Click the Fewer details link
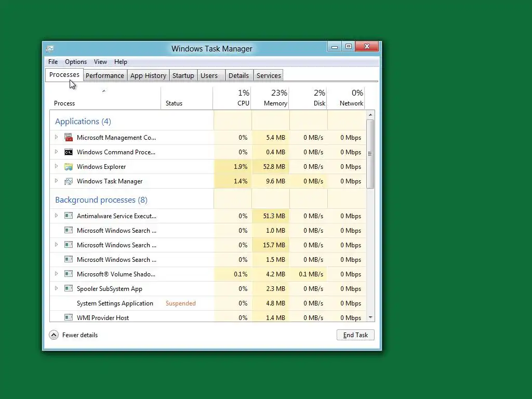The height and width of the screenshot is (399, 532). click(x=79, y=335)
